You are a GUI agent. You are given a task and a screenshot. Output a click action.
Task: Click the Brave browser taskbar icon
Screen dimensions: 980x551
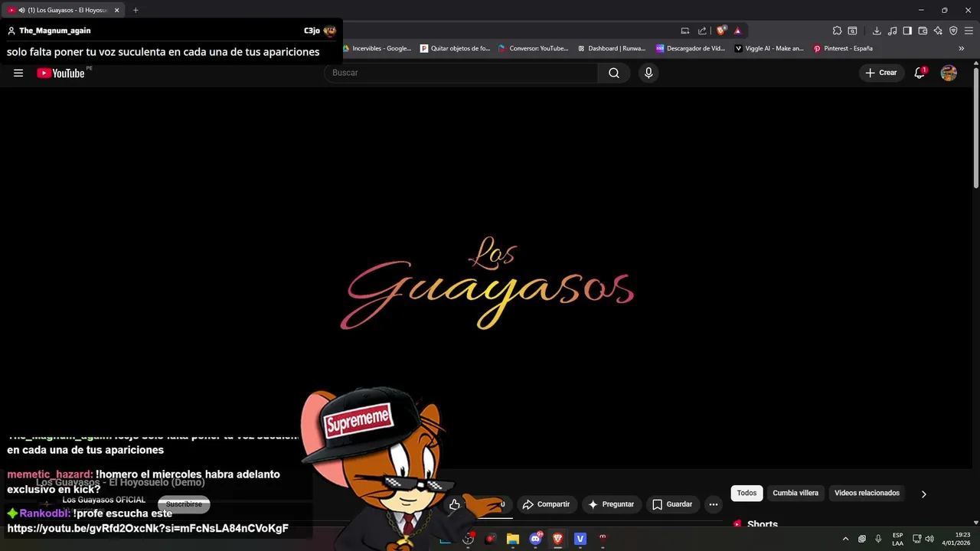[558, 539]
